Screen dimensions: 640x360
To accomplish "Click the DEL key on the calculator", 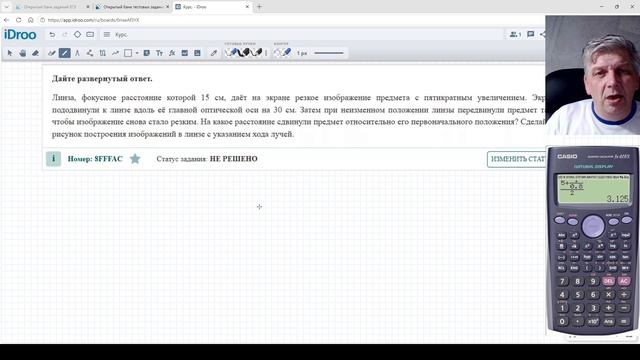I will point(608,281).
